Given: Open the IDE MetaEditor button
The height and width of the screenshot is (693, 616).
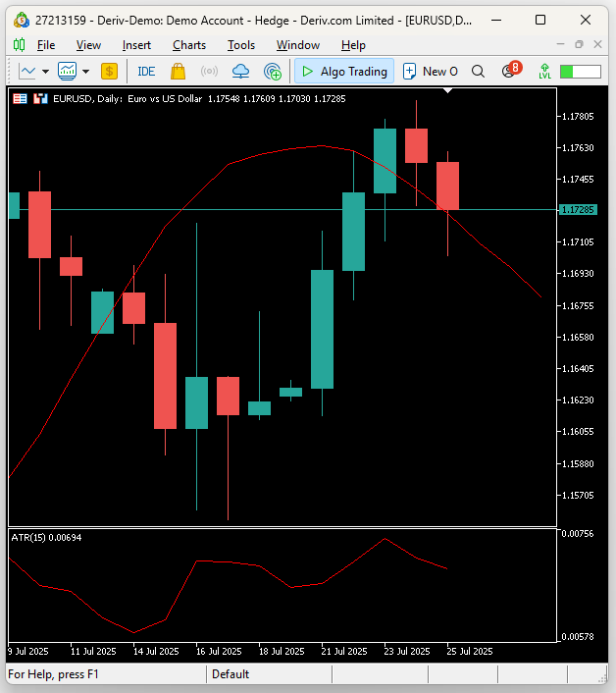Looking at the screenshot, I should tap(146, 71).
